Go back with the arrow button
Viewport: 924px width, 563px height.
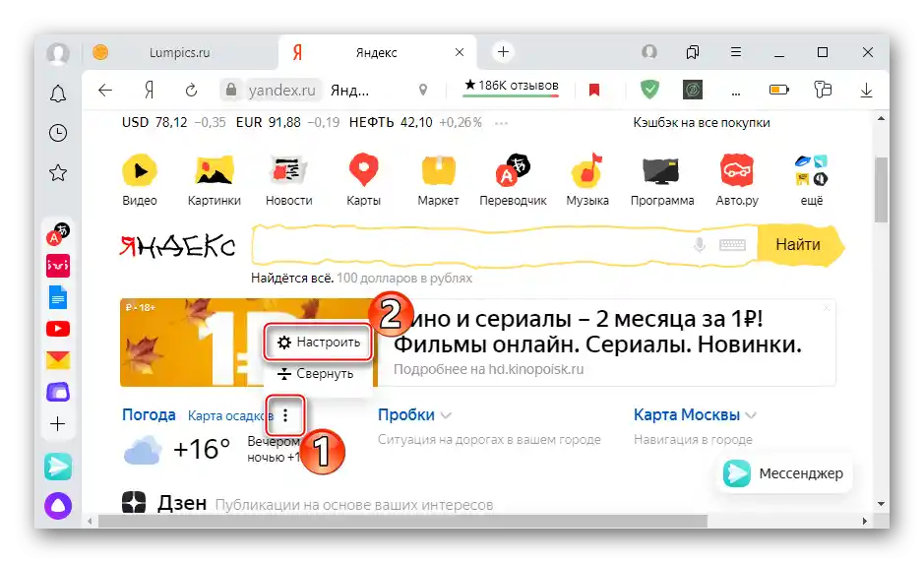[x=105, y=91]
